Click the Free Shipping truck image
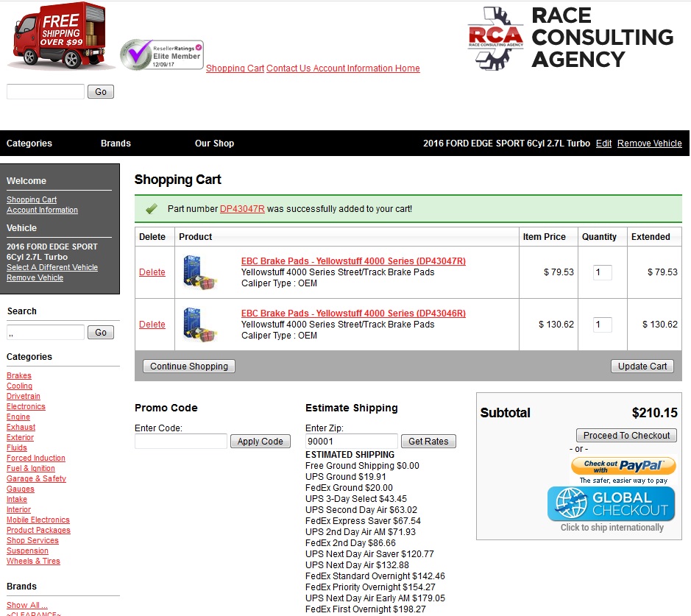This screenshot has height=616, width=691. click(x=60, y=36)
